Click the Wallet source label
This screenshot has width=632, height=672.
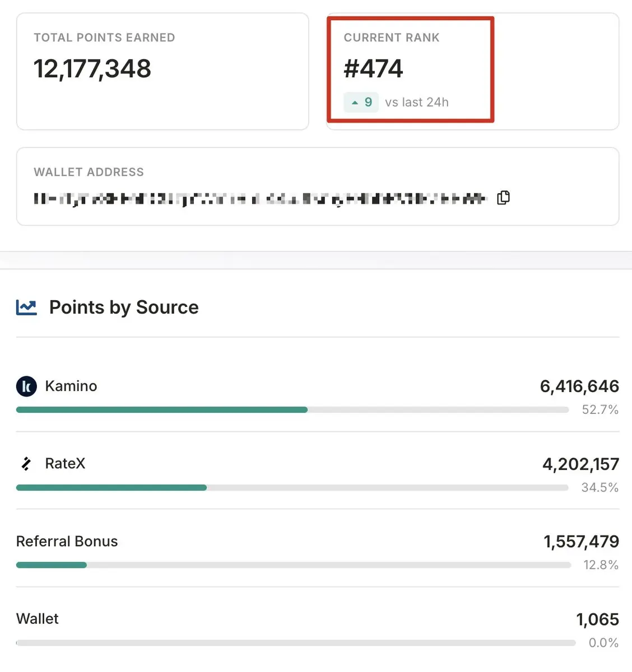coord(38,619)
